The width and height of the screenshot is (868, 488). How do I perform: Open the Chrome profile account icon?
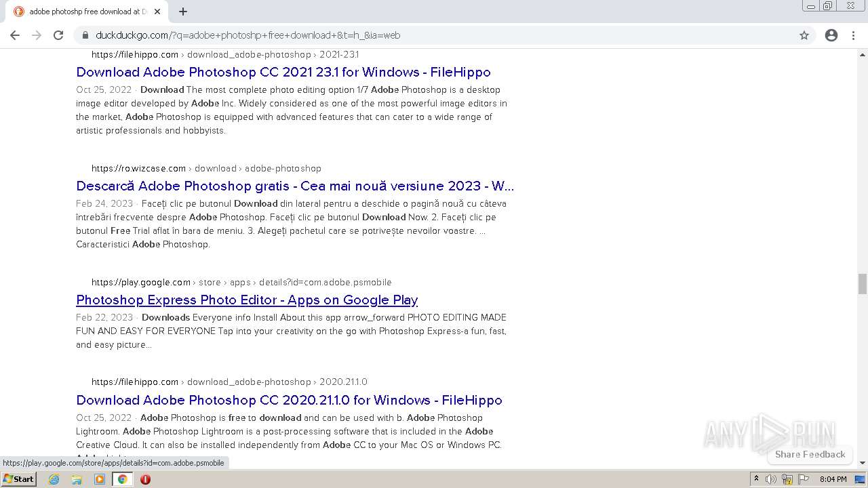coord(831,35)
